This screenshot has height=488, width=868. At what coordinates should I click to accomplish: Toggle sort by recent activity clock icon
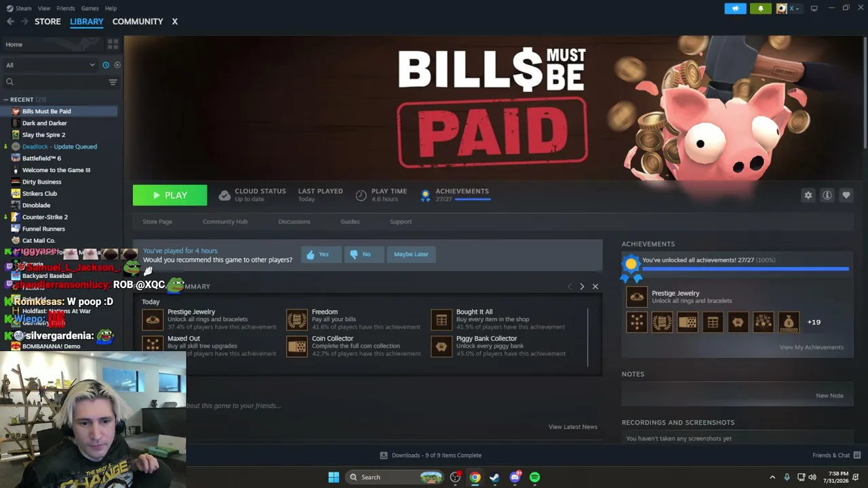click(x=106, y=65)
